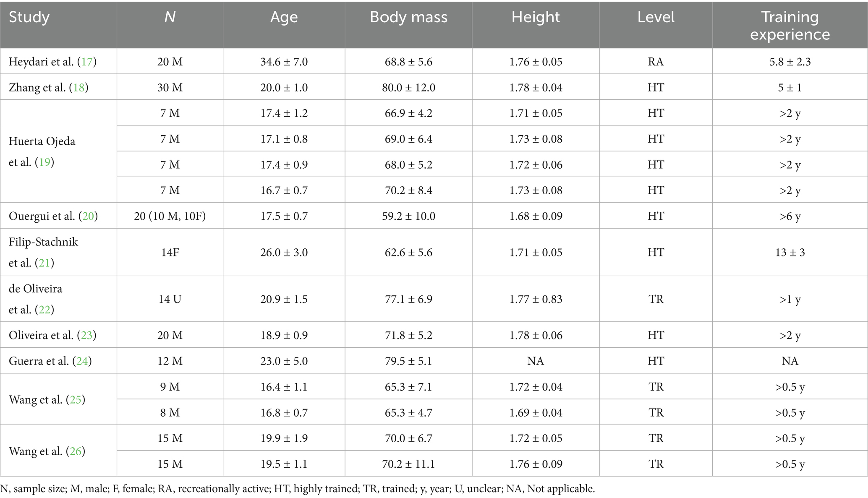
Task: Follow citation 23 beside Oliveira et al.
Action: pyautogui.click(x=86, y=336)
